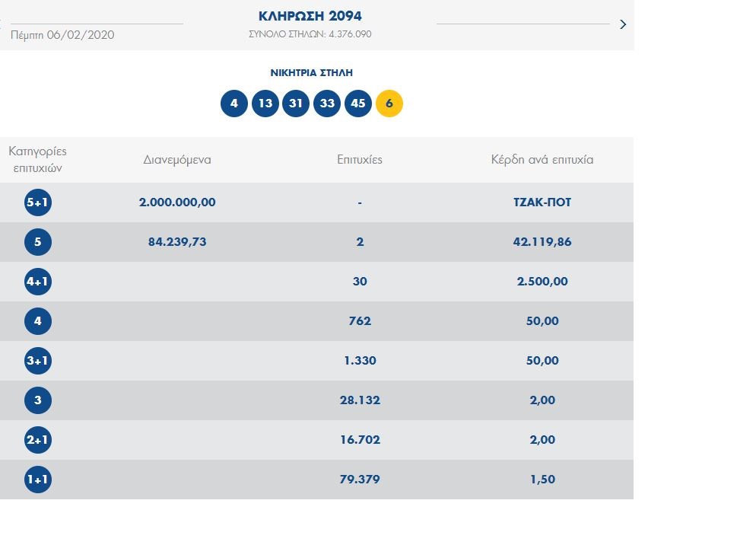The image size is (756, 545).
Task: Click winning number ball 31
Action: (x=296, y=104)
